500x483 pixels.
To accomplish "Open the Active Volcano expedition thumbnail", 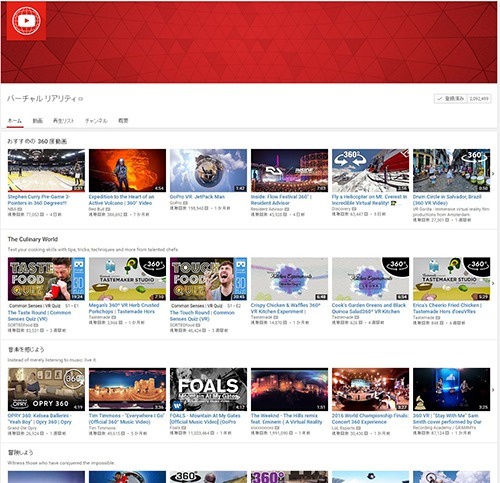I will [127, 170].
